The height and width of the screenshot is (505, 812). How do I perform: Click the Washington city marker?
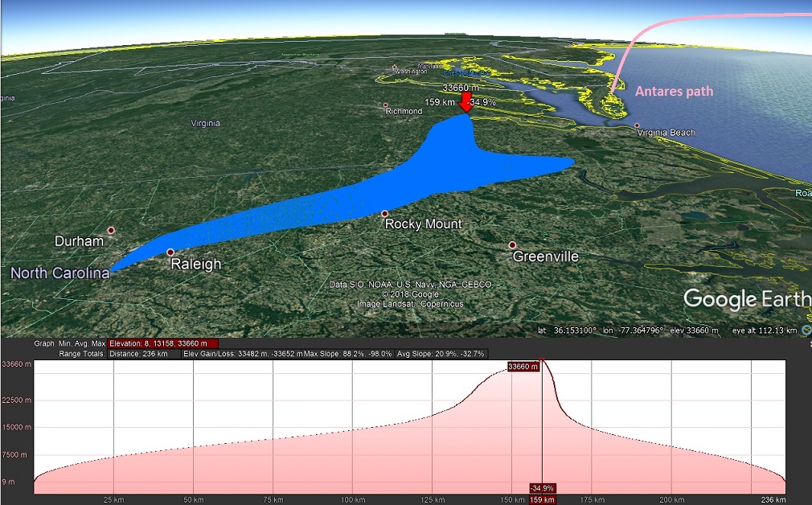coord(394,68)
